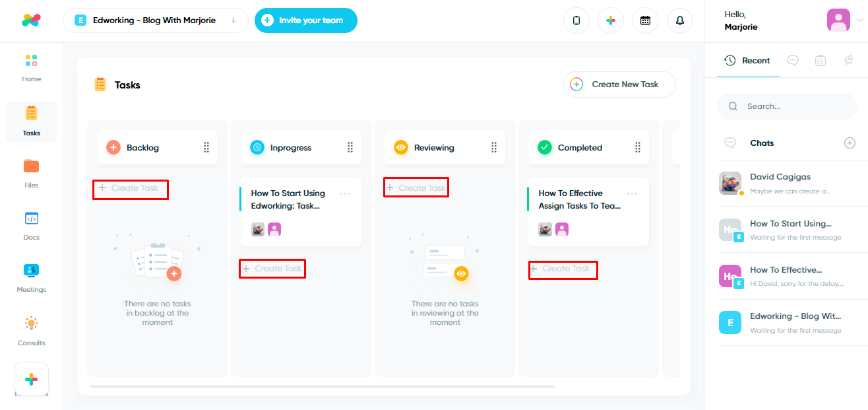This screenshot has width=868, height=410.
Task: Open the Tasks section in sidebar
Action: (31, 121)
